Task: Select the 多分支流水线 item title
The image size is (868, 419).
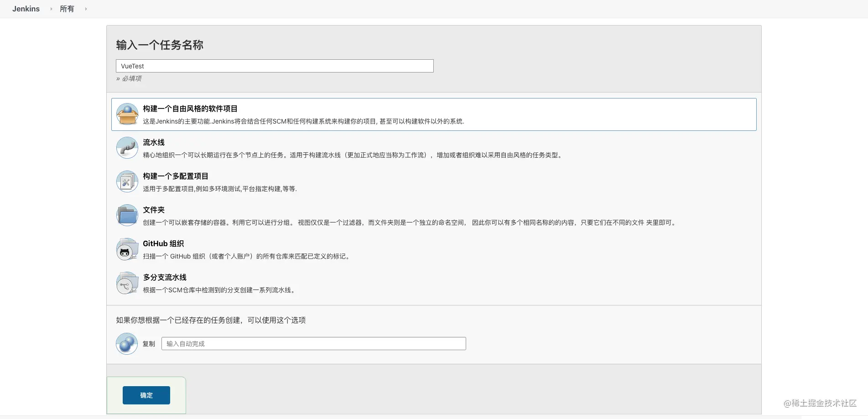Action: (165, 277)
